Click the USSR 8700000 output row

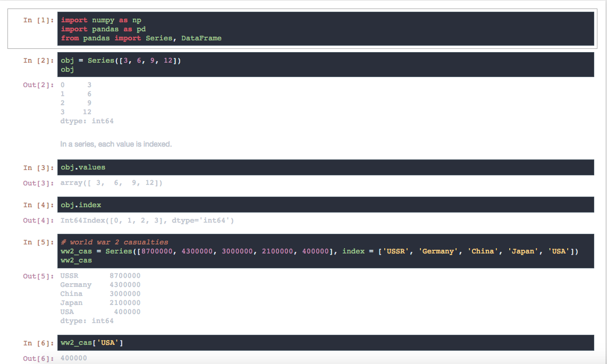click(100, 276)
